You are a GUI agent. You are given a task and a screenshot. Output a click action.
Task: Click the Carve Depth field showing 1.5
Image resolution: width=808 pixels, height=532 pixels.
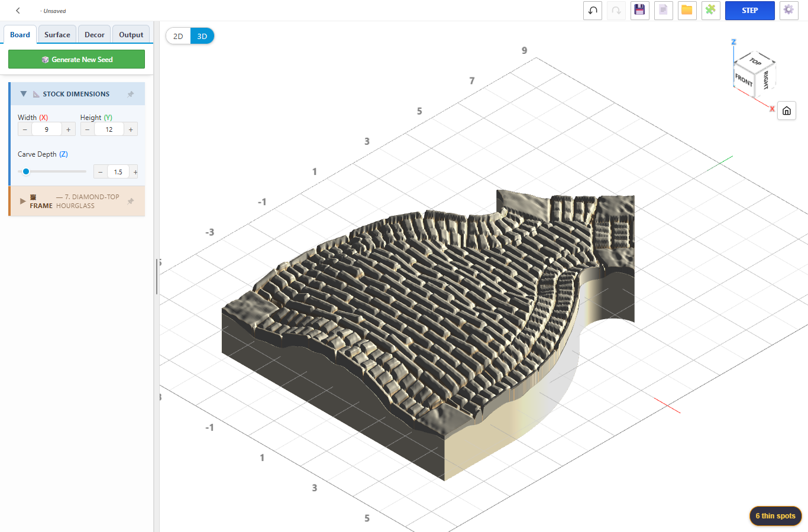[x=118, y=172]
